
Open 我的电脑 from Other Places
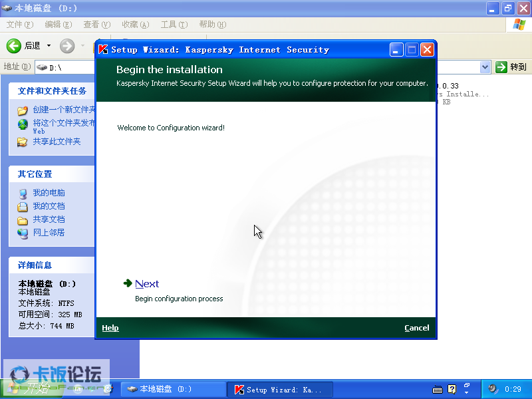[49, 193]
